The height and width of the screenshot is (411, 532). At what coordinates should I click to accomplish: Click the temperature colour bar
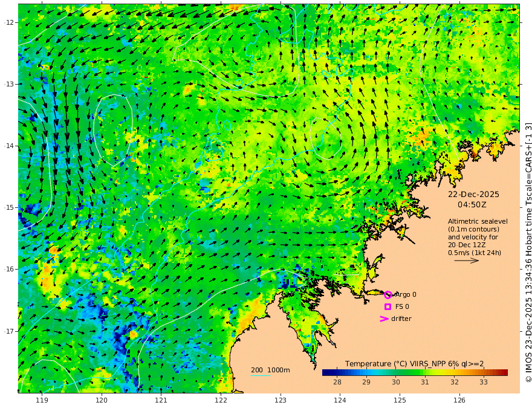click(415, 373)
